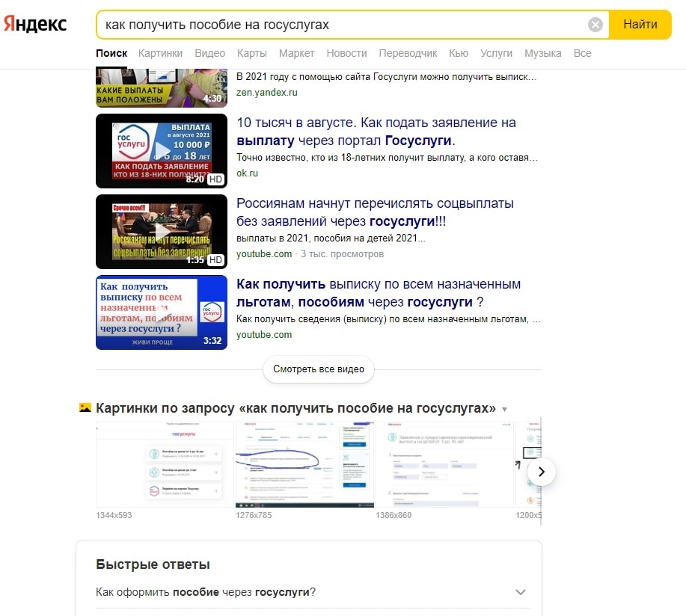Switch to the Музыка tab
This screenshot has width=686, height=616.
pos(543,53)
